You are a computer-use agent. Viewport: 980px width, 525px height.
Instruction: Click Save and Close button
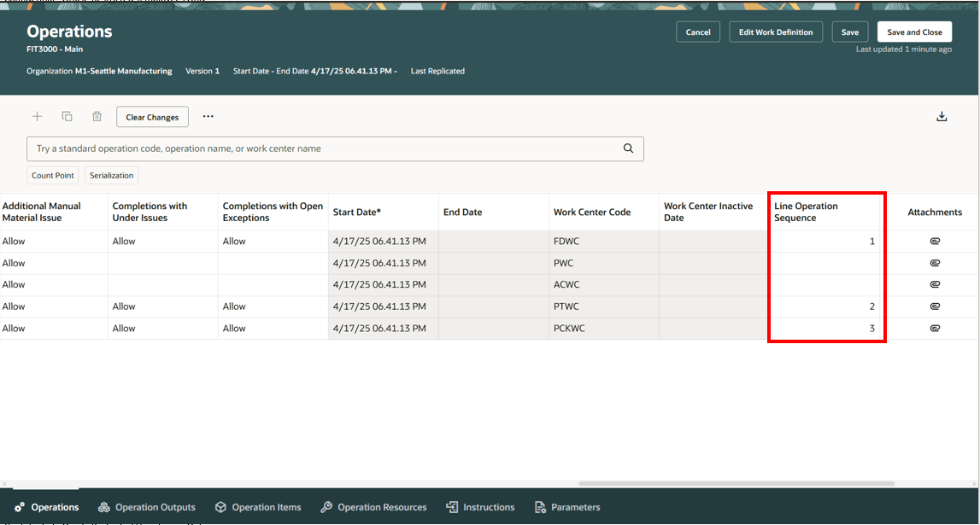coord(914,32)
